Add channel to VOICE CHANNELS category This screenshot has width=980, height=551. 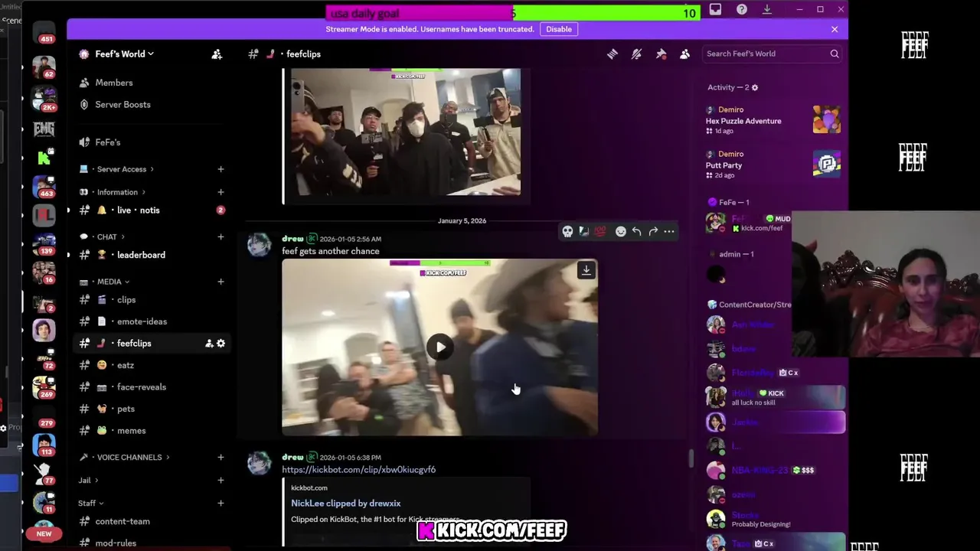coord(220,458)
